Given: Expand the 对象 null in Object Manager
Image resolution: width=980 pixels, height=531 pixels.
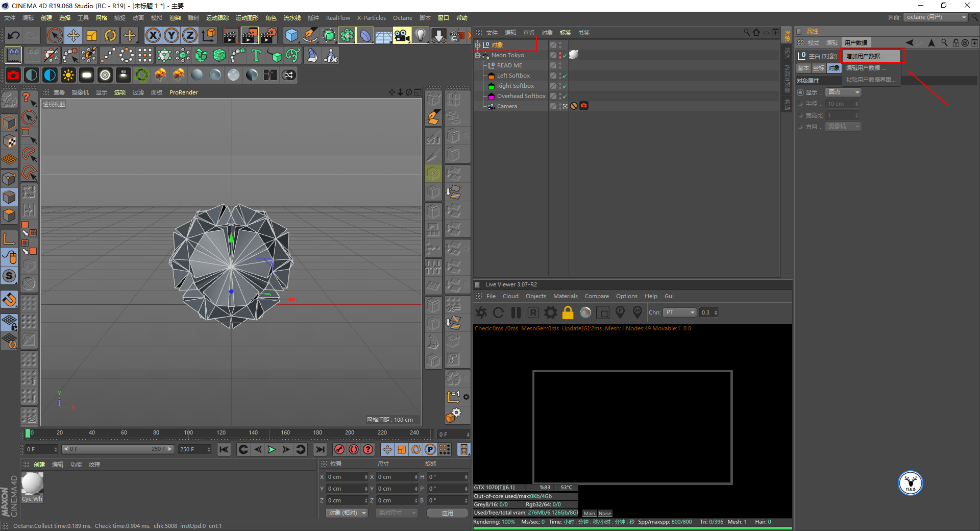Looking at the screenshot, I should [x=478, y=45].
